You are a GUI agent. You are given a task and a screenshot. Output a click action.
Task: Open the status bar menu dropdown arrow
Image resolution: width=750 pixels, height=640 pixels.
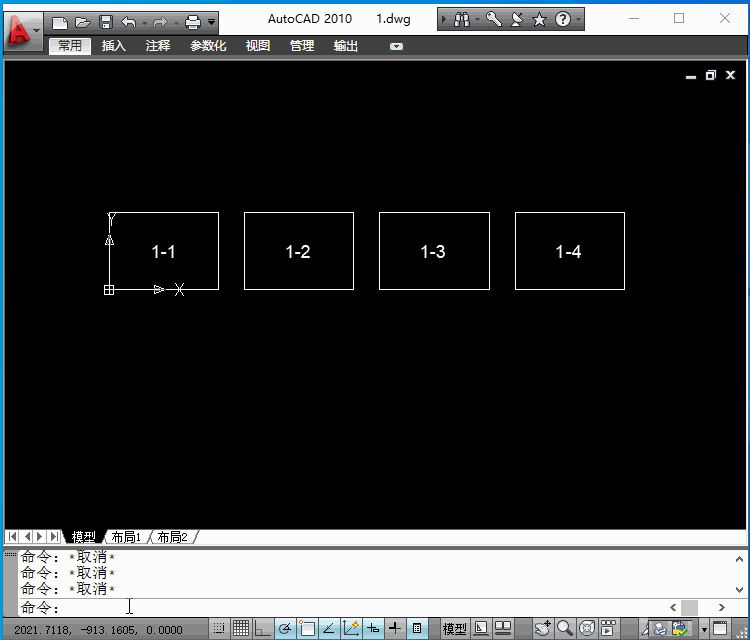tap(704, 629)
